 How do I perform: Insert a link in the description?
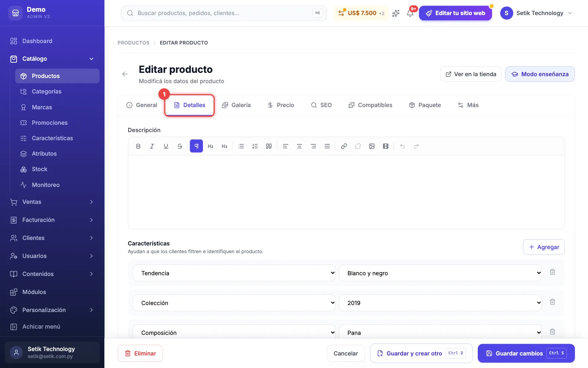[344, 146]
